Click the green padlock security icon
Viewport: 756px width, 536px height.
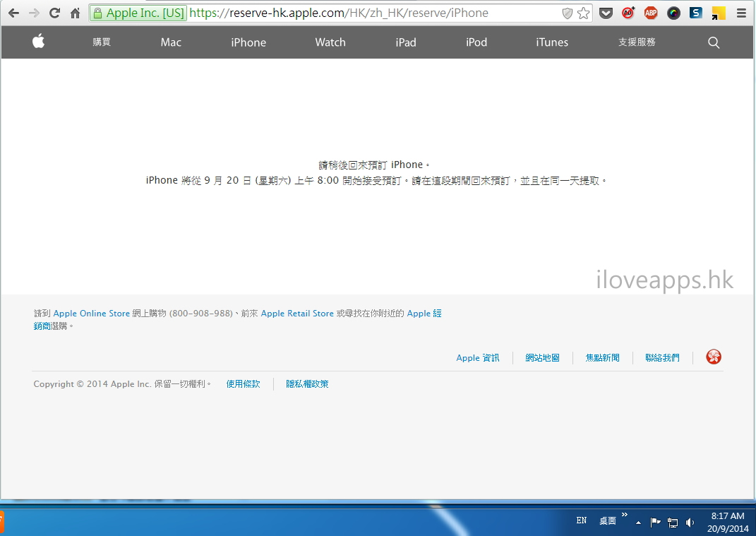[x=97, y=13]
